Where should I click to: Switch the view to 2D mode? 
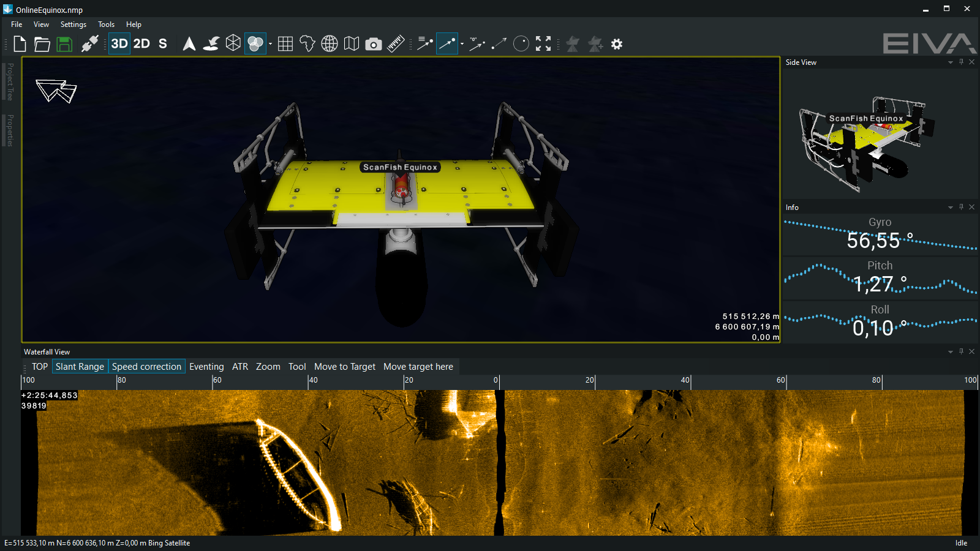click(x=141, y=43)
